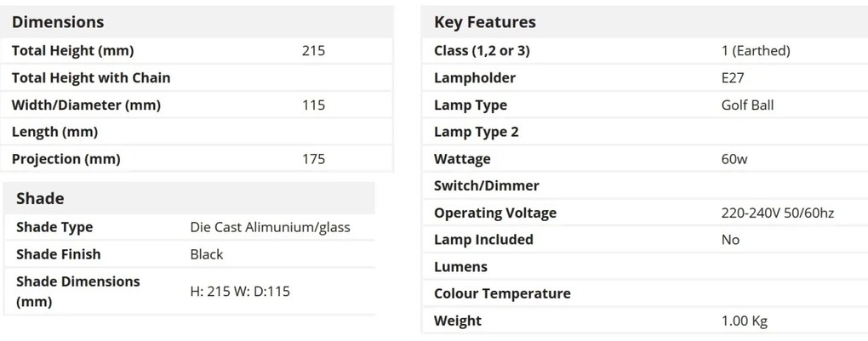Click the Colour Temperature label
The image size is (868, 341).
click(x=502, y=294)
